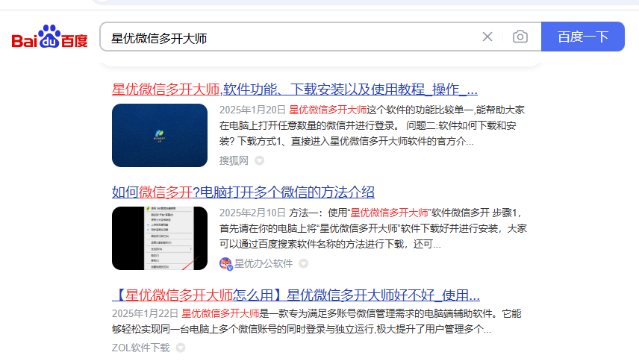
Task: Click the 搜狐网 source label
Action: click(x=234, y=160)
